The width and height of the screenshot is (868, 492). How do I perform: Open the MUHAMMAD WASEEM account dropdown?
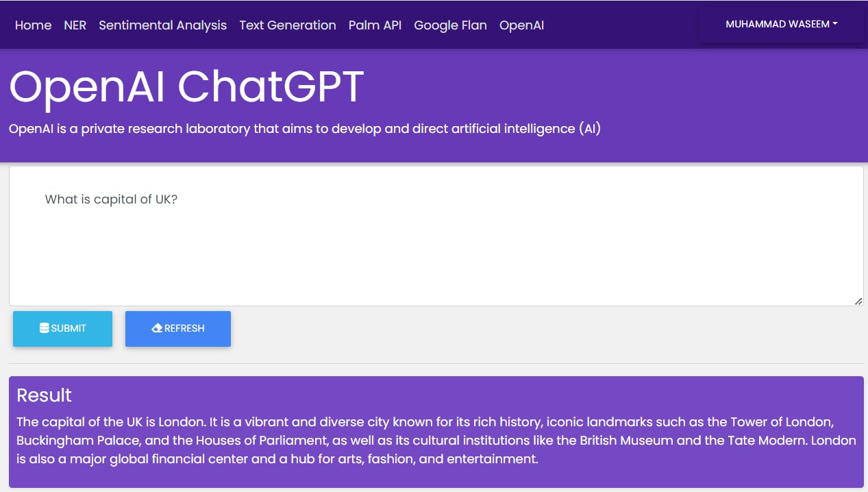coord(781,23)
